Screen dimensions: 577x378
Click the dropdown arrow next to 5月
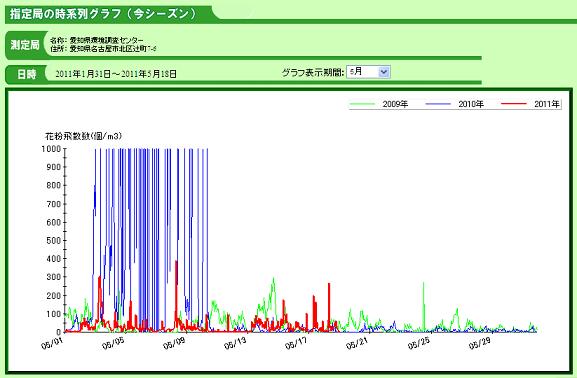(x=384, y=72)
